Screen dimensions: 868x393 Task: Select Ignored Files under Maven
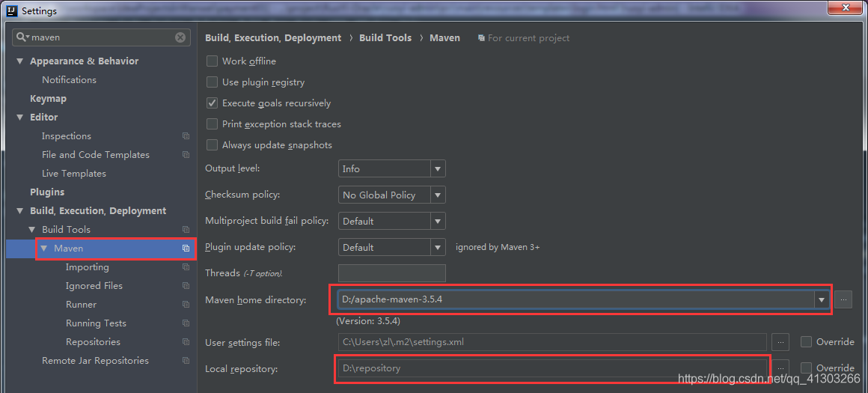94,286
